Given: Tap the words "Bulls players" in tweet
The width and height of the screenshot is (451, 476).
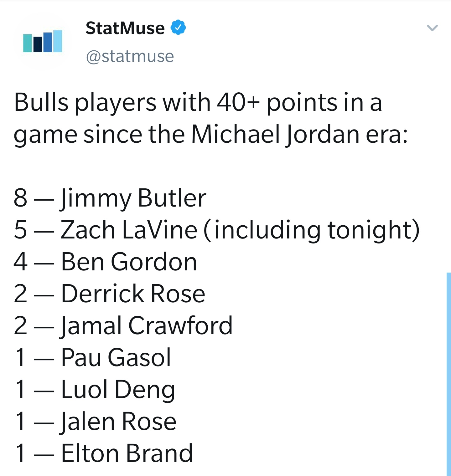Looking at the screenshot, I should 85,102.
